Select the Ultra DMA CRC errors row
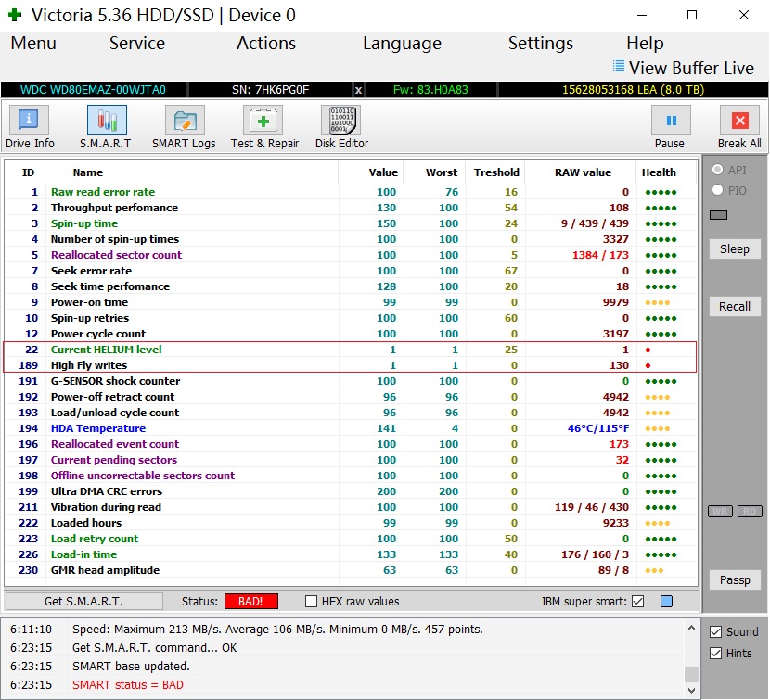 [351, 491]
